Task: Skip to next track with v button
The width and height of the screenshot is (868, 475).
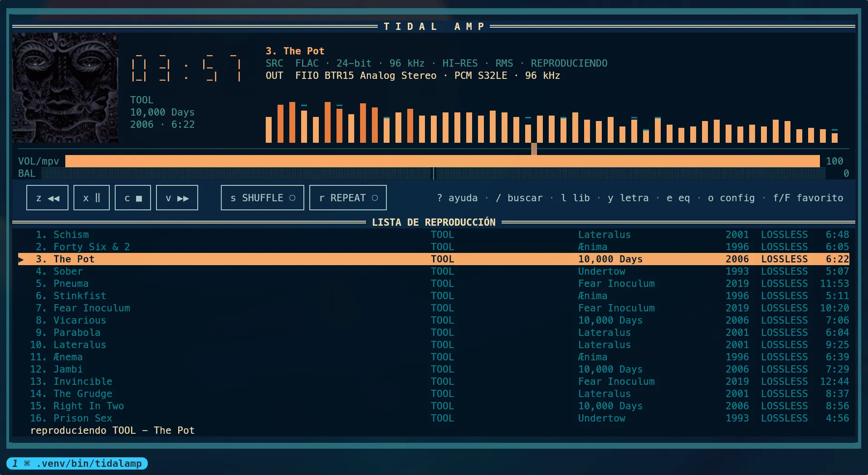Action: [x=177, y=198]
